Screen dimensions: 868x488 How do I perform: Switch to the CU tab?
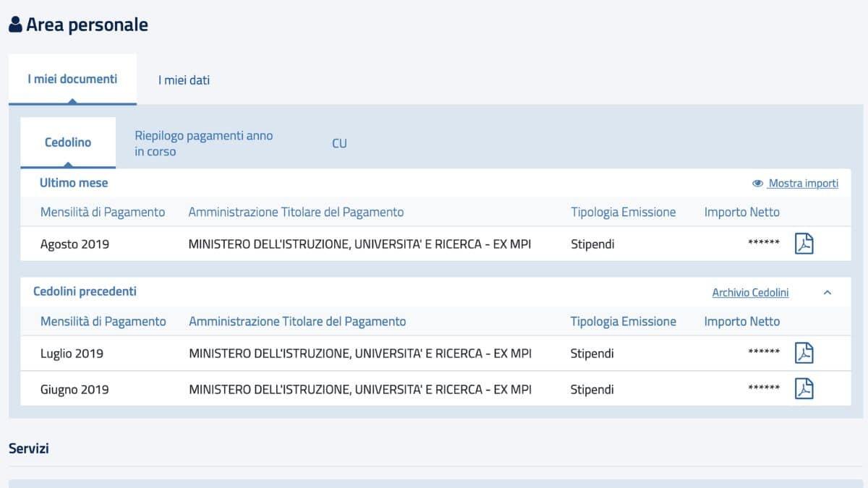(x=339, y=143)
